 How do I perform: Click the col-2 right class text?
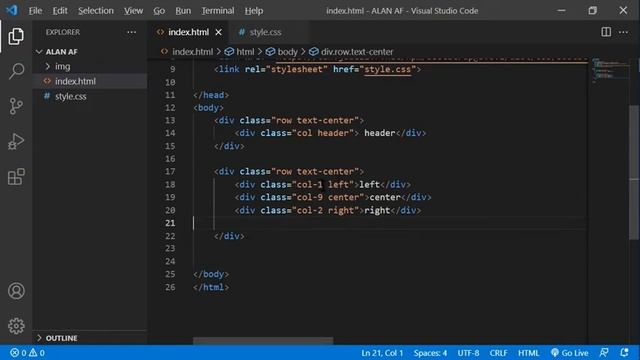point(325,210)
